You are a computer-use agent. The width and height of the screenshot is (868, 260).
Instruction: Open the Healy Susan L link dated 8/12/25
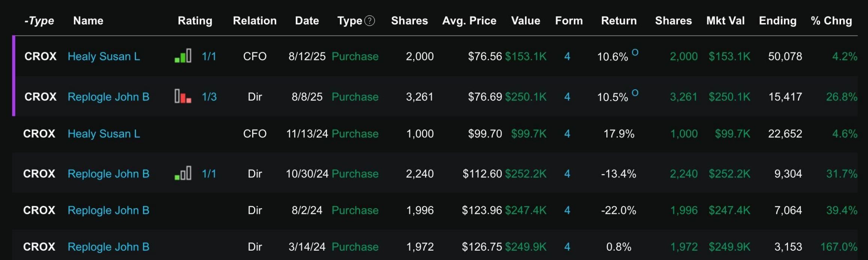coord(104,56)
